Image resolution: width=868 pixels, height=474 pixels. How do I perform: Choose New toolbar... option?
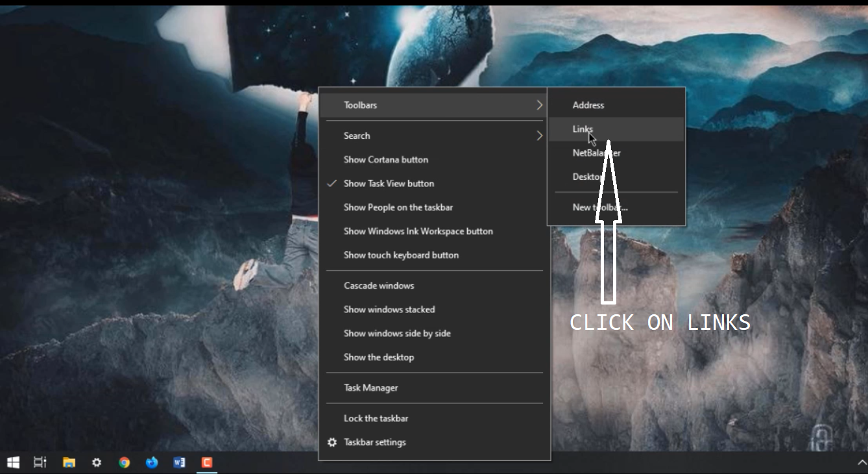click(x=616, y=208)
